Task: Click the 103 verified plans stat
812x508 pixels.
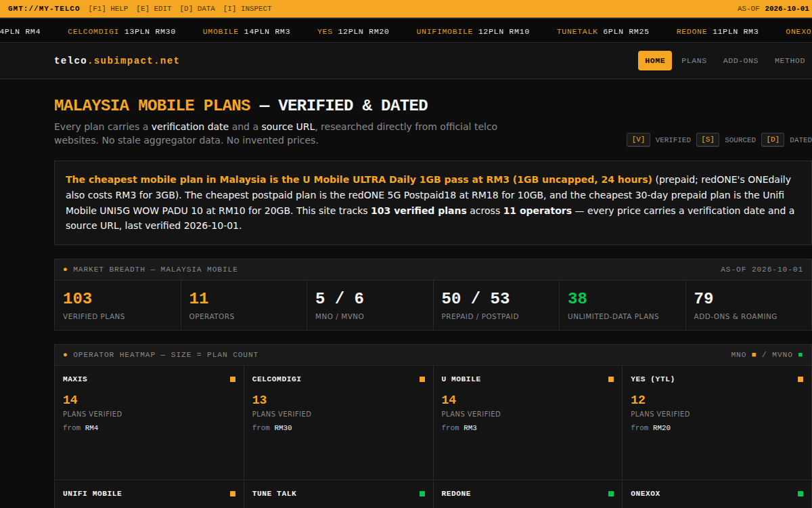Action: click(118, 305)
